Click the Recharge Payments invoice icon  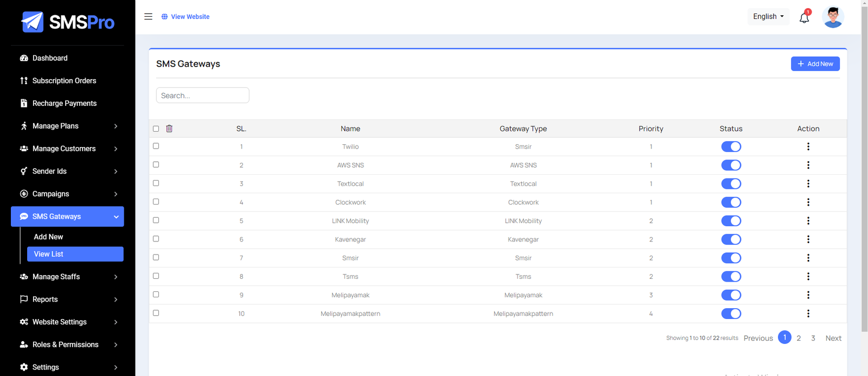24,103
